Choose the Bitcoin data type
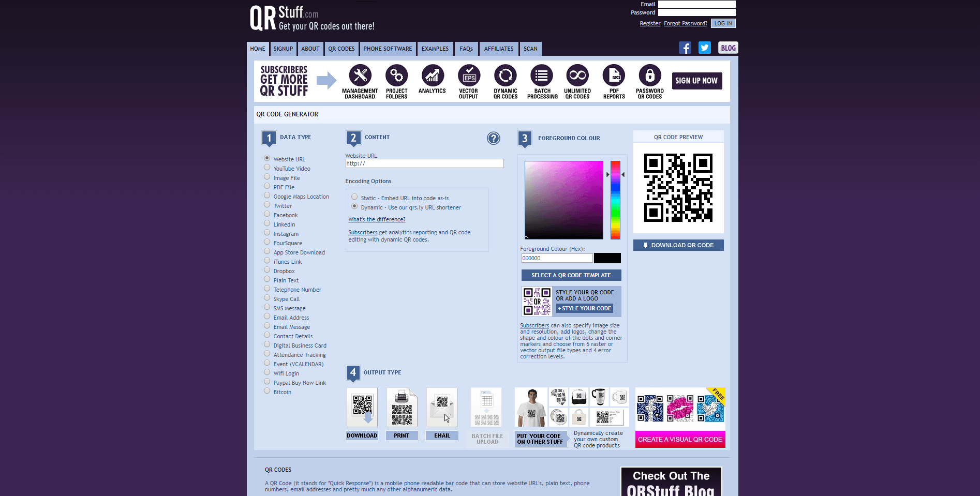 pyautogui.click(x=267, y=391)
